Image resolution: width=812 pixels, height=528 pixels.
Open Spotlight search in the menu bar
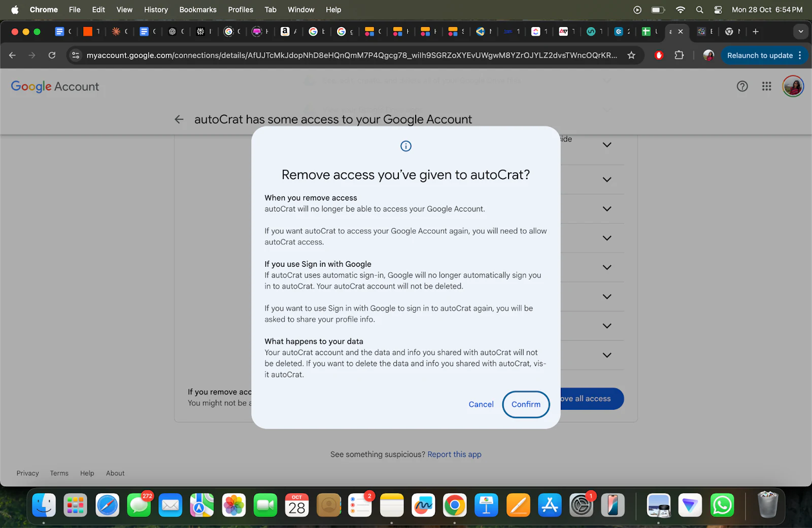tap(699, 10)
